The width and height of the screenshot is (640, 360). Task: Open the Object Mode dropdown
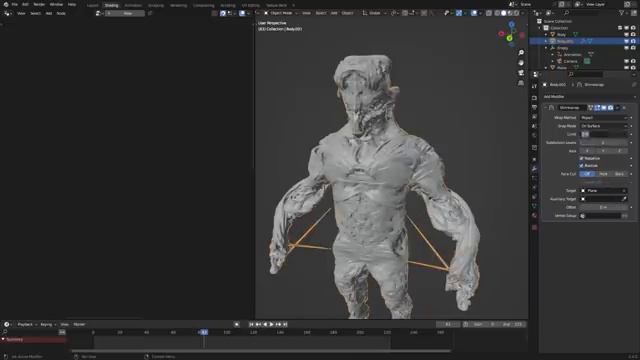tap(281, 13)
